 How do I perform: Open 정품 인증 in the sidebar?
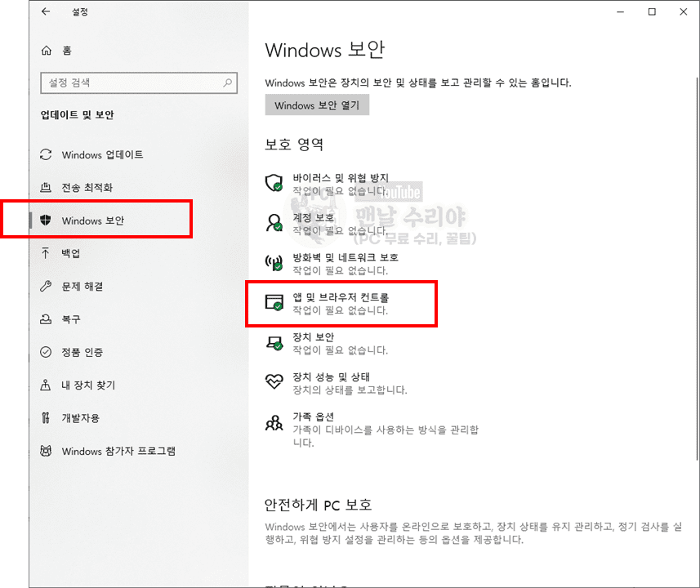point(82,352)
